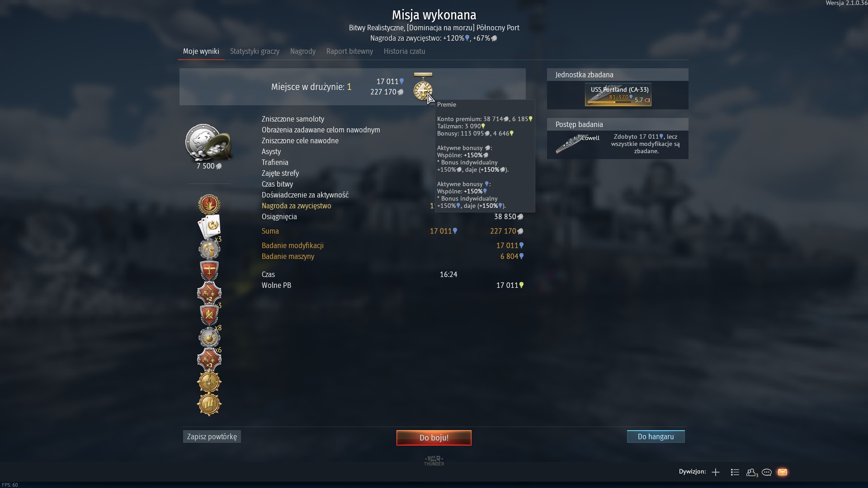The image size is (868, 488).
Task: Select the USS Portland (CA-33) unit card
Action: (x=618, y=95)
